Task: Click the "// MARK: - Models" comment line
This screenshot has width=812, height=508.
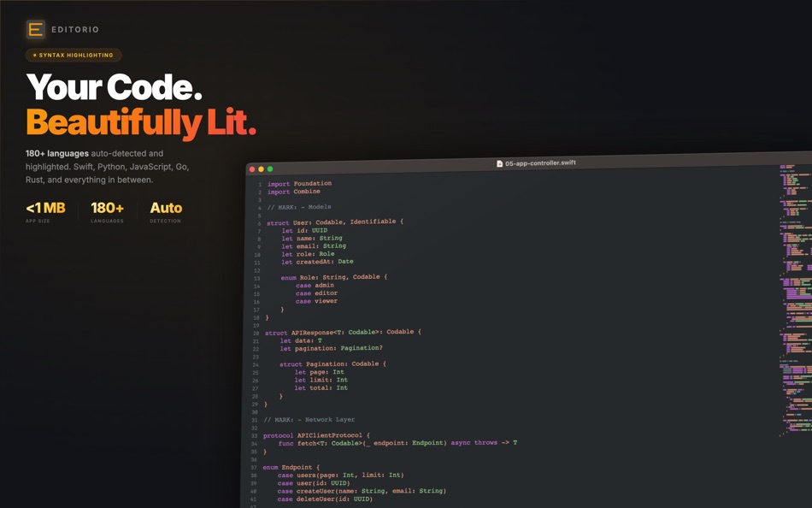Action: point(299,207)
